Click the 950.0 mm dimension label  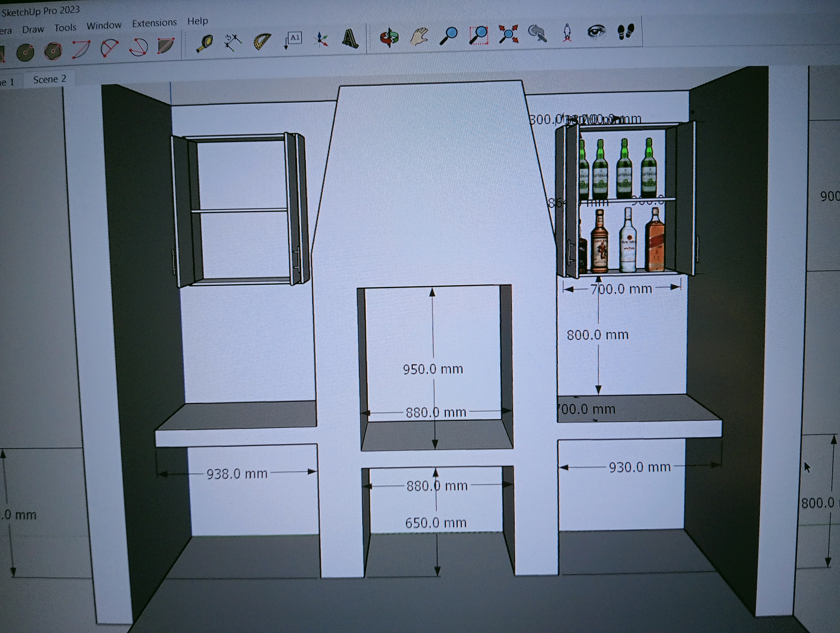pyautogui.click(x=433, y=369)
